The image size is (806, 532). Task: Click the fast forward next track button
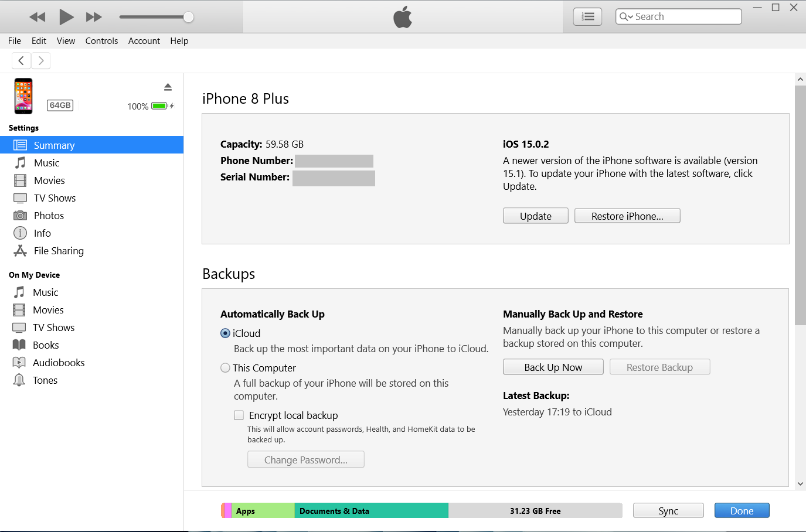[94, 17]
